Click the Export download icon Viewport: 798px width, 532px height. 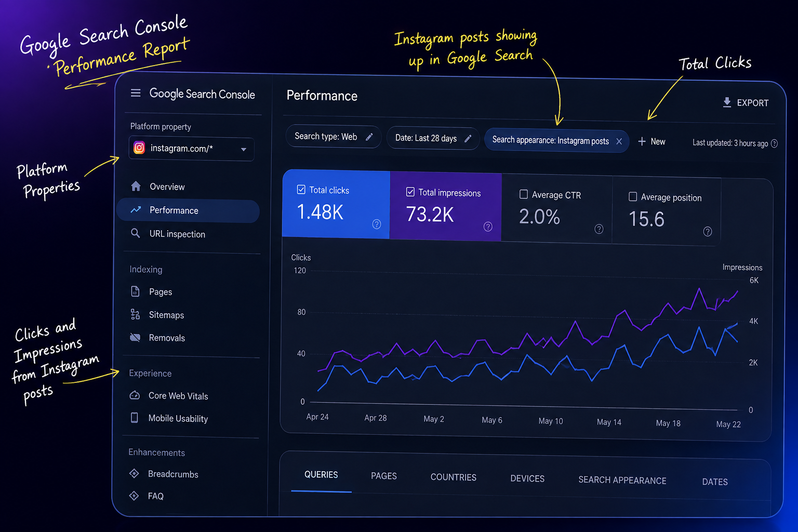point(727,102)
